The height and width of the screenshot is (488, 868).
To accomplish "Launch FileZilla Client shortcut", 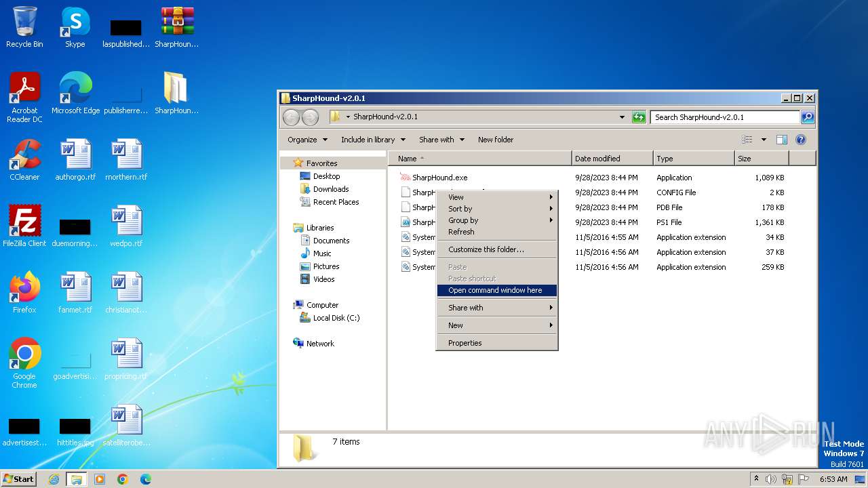I will (24, 226).
